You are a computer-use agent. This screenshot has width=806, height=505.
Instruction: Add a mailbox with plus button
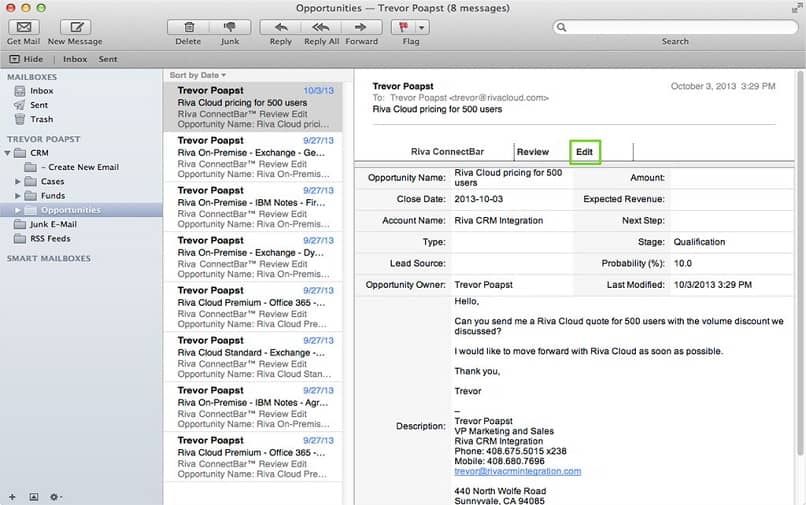click(x=12, y=497)
